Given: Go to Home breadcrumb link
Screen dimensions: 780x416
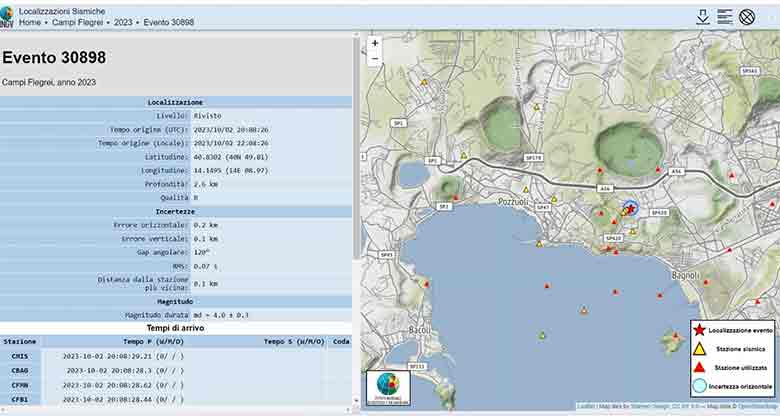Looking at the screenshot, I should (x=30, y=22).
